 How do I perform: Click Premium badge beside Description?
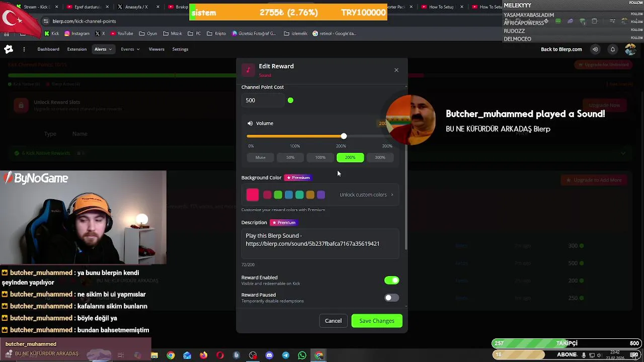pyautogui.click(x=284, y=223)
